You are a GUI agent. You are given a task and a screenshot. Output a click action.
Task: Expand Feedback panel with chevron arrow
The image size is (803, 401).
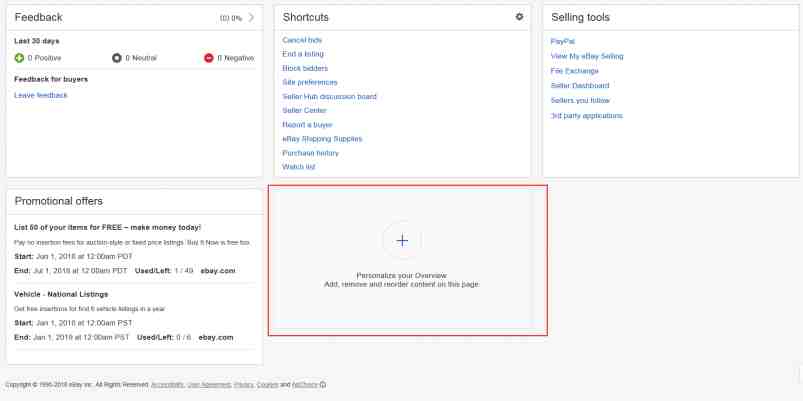(251, 17)
